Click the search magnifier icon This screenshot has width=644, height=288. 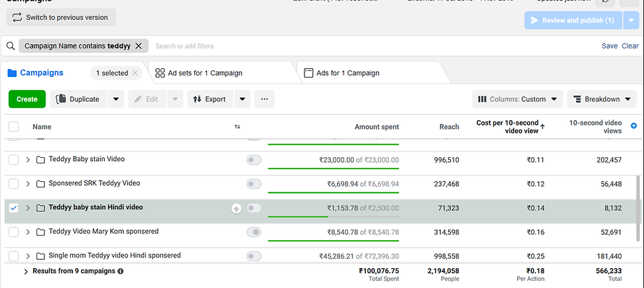[11, 46]
